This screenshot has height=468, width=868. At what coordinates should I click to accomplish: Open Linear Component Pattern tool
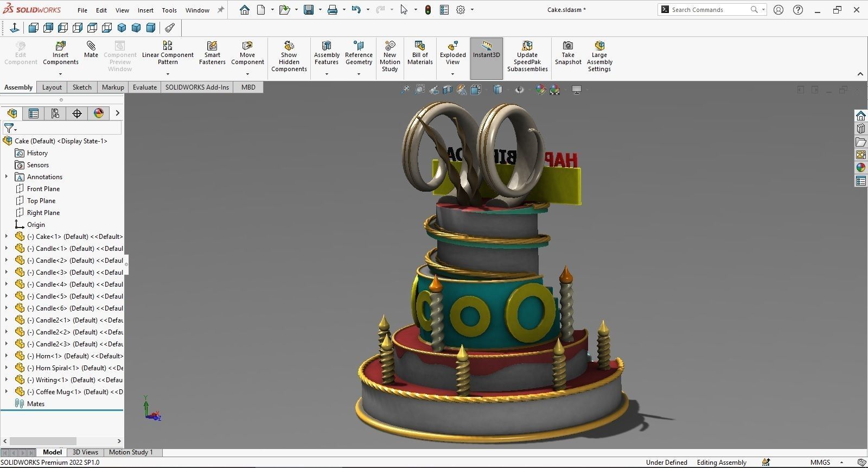tap(168, 53)
